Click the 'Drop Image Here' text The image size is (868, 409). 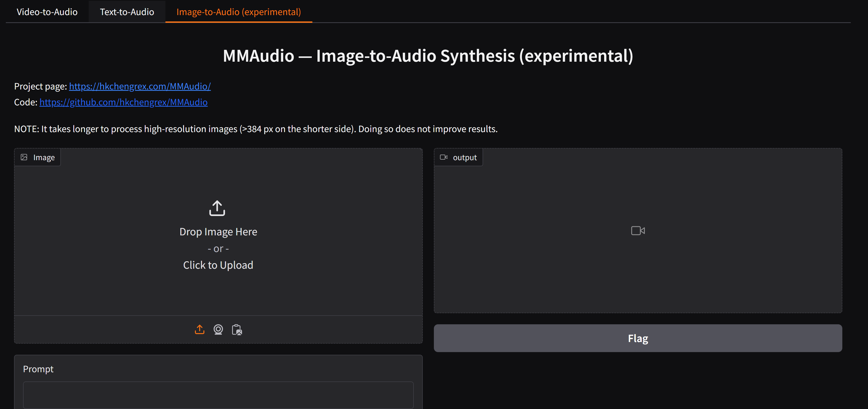tap(218, 232)
